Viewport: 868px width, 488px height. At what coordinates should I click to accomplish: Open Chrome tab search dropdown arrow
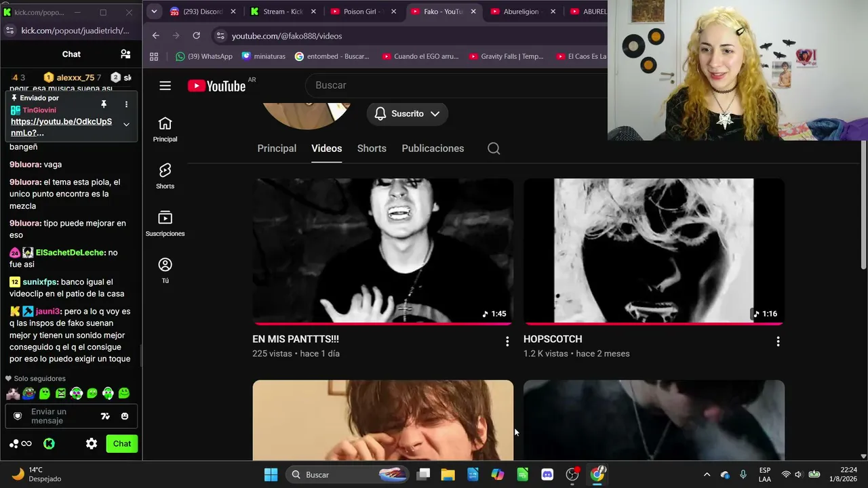(154, 12)
